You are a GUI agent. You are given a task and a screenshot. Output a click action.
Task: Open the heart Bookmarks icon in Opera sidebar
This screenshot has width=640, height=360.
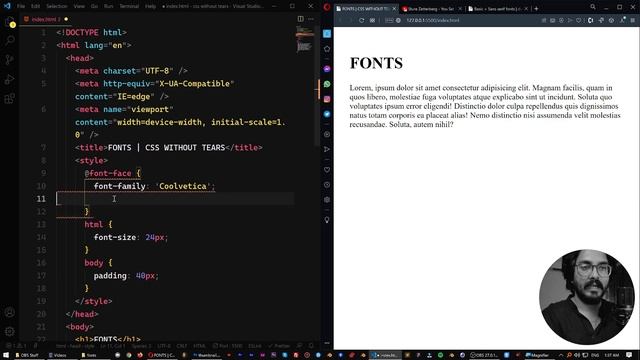[327, 170]
